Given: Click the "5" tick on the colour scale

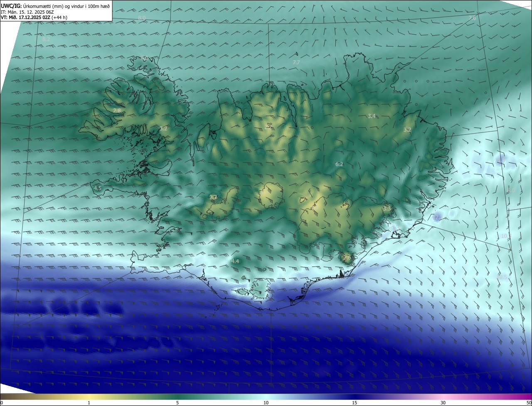Looking at the screenshot, I should click(x=177, y=403).
